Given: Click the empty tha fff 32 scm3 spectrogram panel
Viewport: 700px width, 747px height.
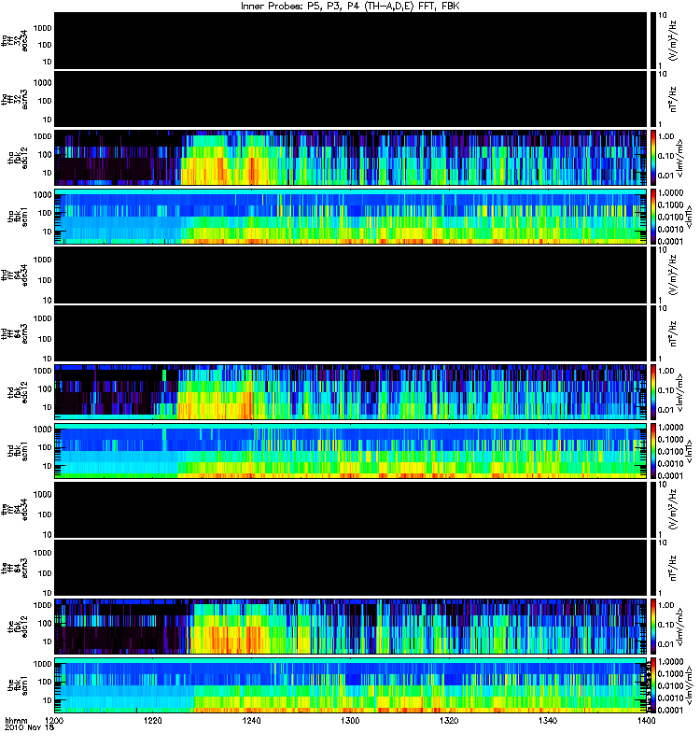Looking at the screenshot, I should point(351,99).
